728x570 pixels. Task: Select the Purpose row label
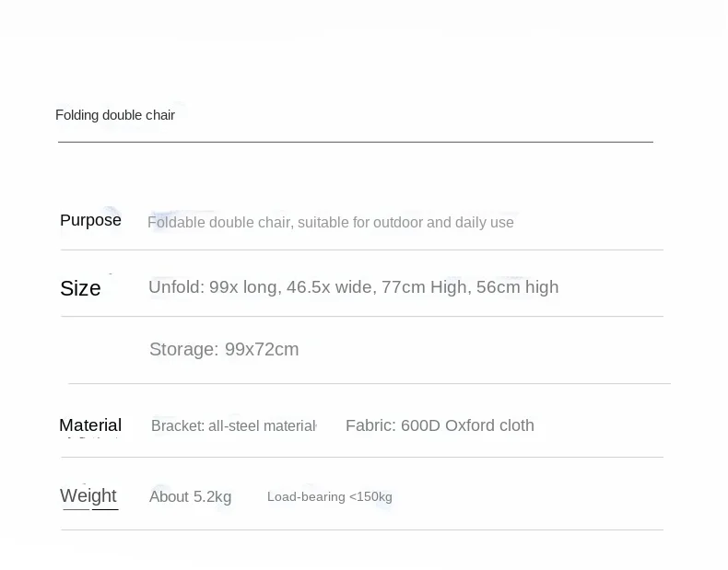pyautogui.click(x=90, y=220)
